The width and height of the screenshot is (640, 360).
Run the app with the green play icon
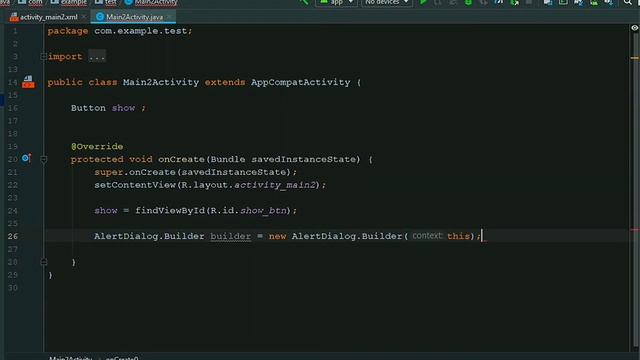tap(423, 2)
